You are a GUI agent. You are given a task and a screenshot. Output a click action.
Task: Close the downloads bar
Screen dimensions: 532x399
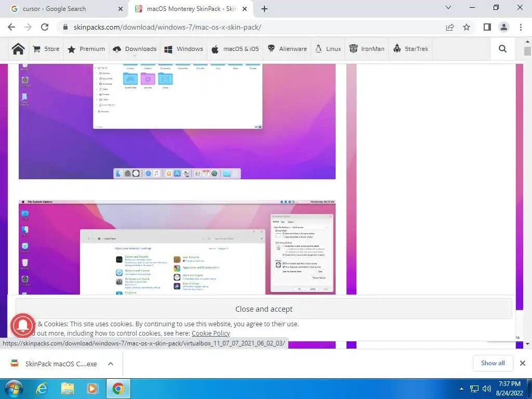523,363
